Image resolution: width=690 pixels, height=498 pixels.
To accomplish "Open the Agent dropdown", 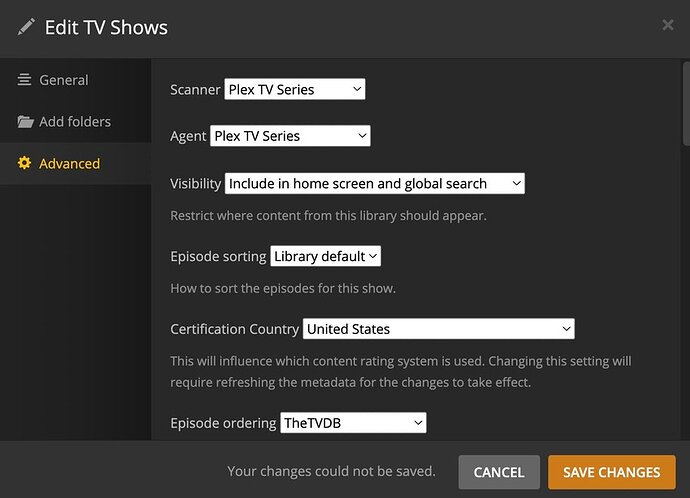I will coord(290,136).
